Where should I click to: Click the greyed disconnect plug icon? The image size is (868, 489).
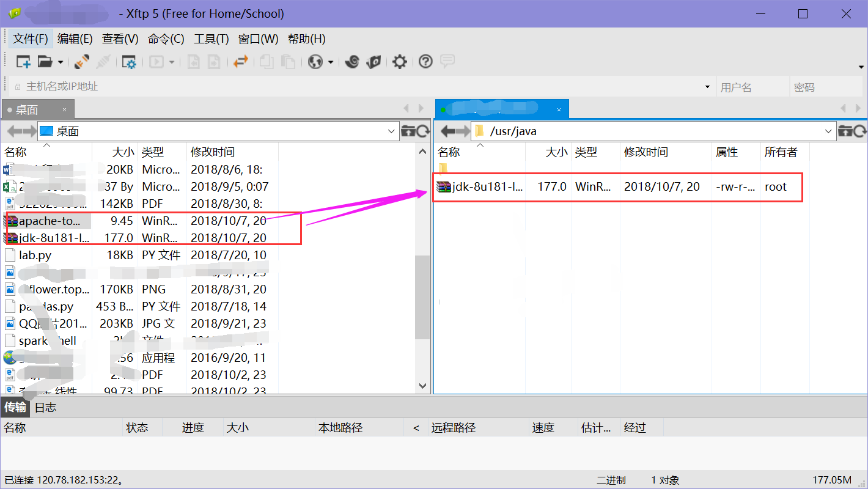pyautogui.click(x=103, y=62)
